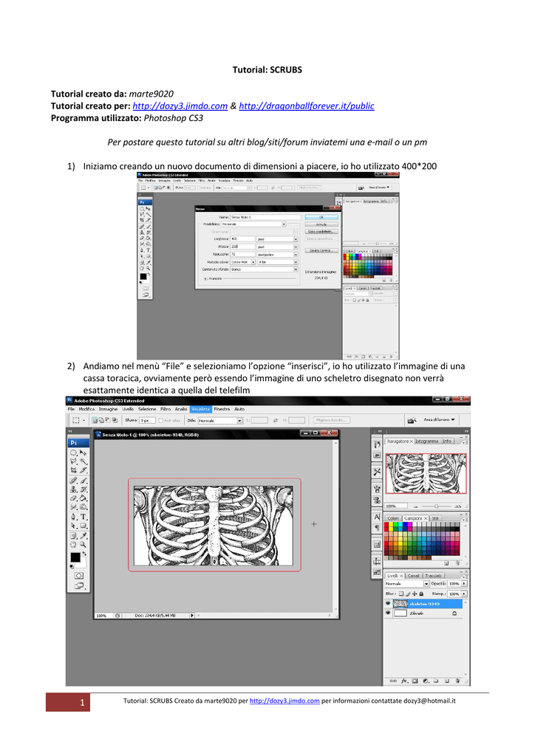This screenshot has height=756, width=535.
Task: Open dozy3.jimdo.com link in tutorial header
Action: (180, 106)
